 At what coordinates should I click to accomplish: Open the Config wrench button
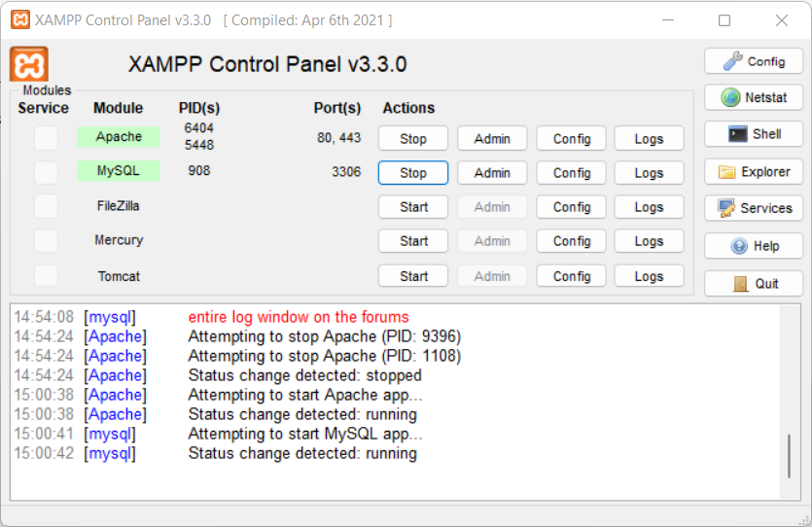point(754,61)
